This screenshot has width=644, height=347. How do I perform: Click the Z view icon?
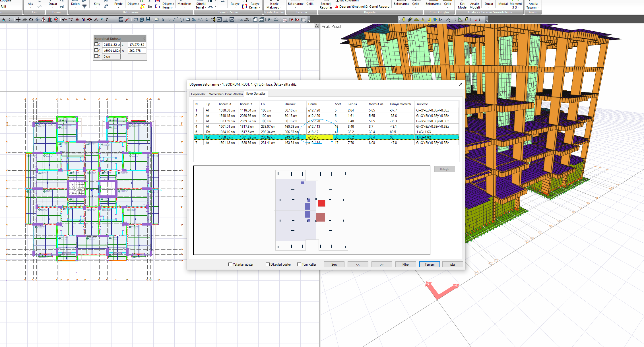point(291,20)
